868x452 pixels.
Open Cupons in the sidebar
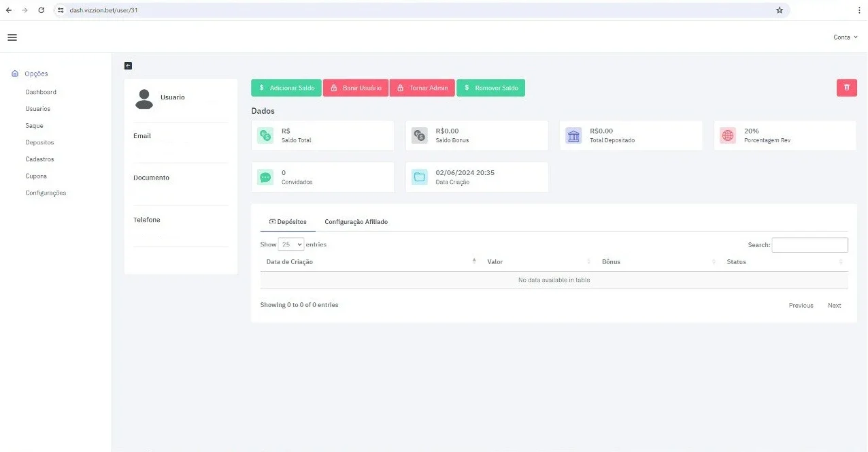(x=36, y=176)
